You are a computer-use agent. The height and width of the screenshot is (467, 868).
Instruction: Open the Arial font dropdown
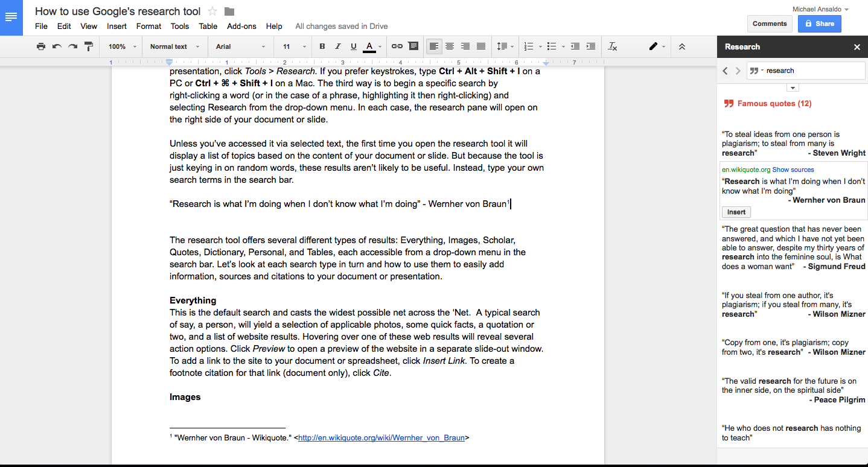(x=240, y=46)
